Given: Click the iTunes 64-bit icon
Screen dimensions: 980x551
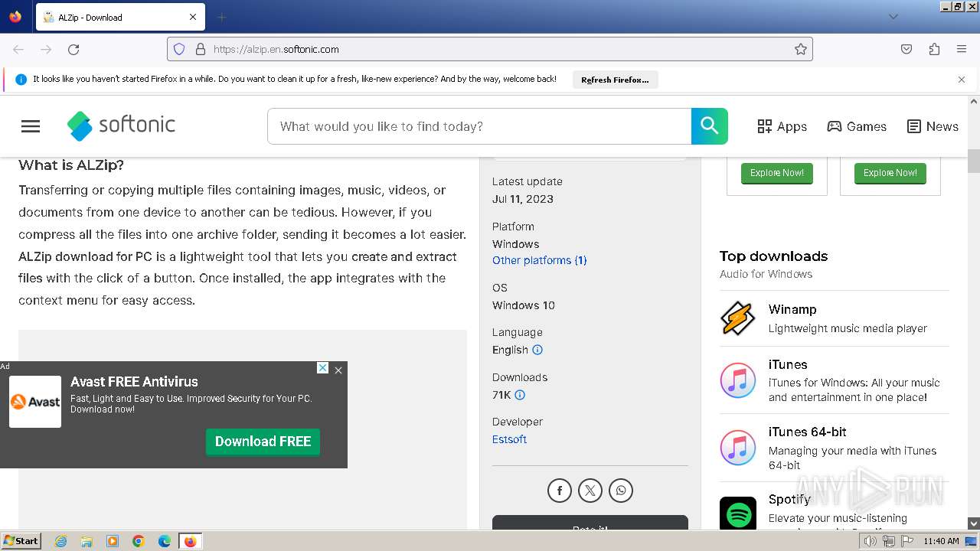Looking at the screenshot, I should tap(738, 448).
